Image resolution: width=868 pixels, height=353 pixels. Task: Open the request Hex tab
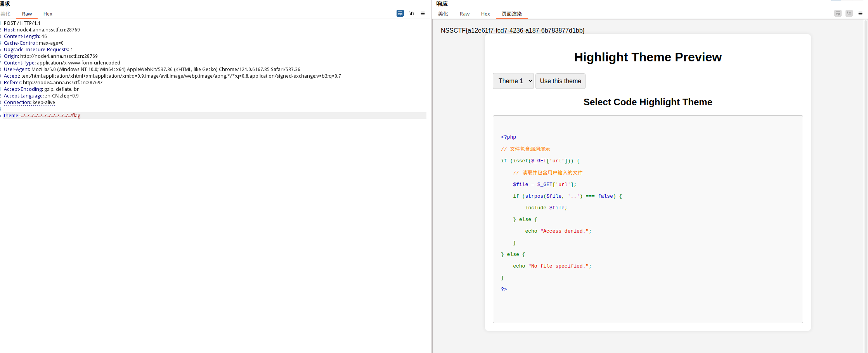[x=48, y=14]
